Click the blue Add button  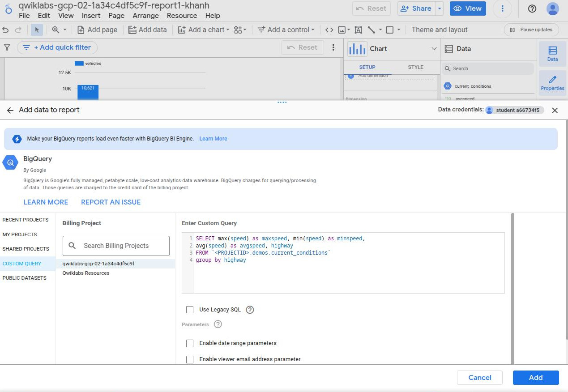[x=536, y=377]
